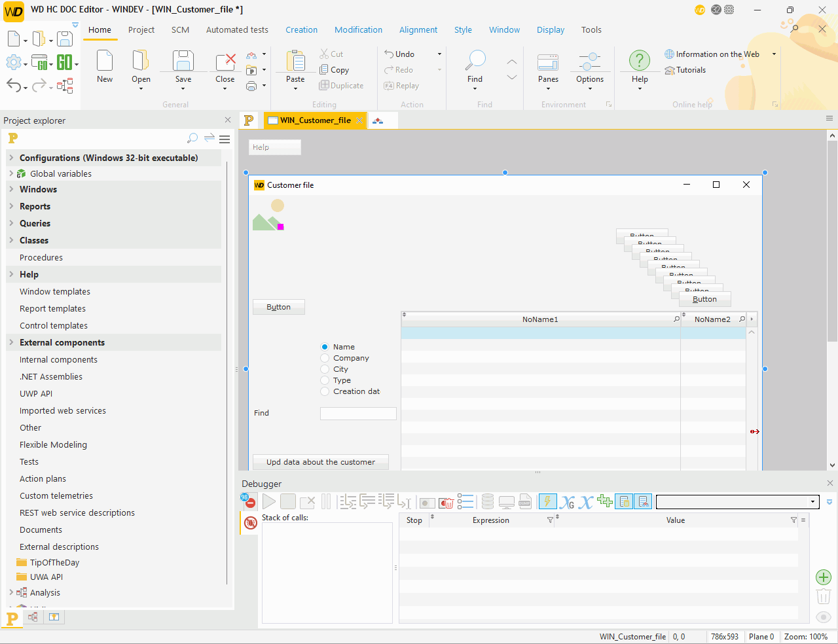Click the debugger database icon
838x644 pixels.
[x=488, y=502]
